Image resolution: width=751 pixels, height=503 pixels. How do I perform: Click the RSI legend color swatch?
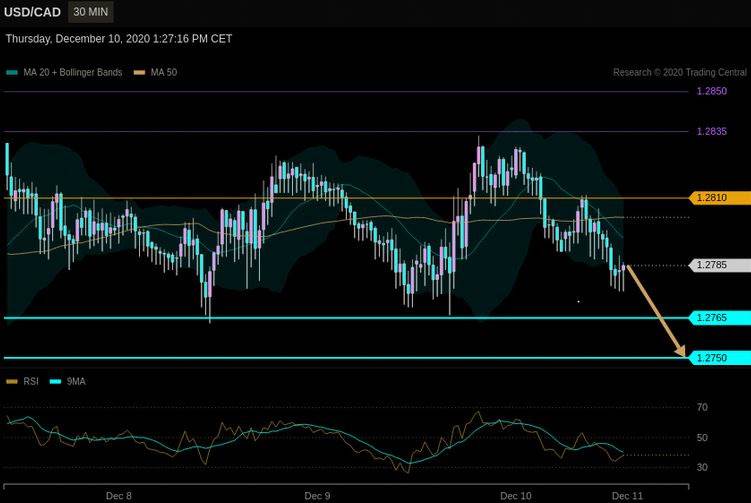[x=12, y=382]
